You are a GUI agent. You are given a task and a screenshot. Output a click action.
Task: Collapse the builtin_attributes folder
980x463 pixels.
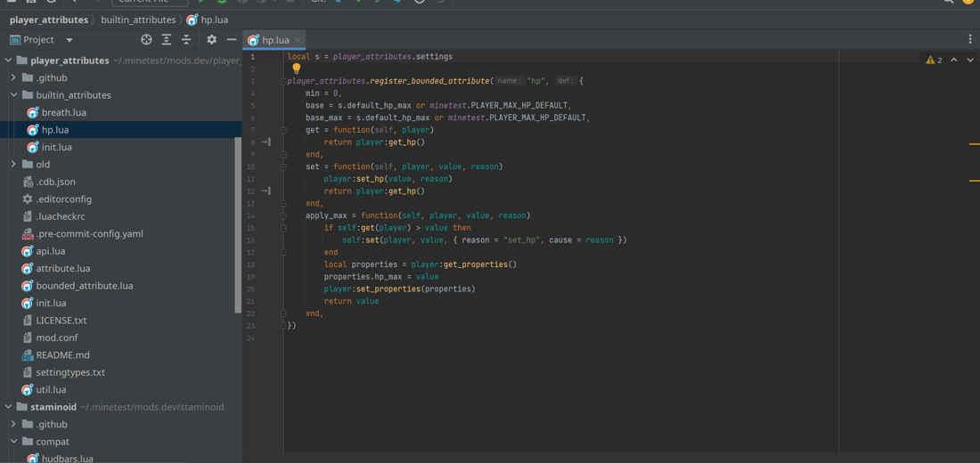pos(13,95)
